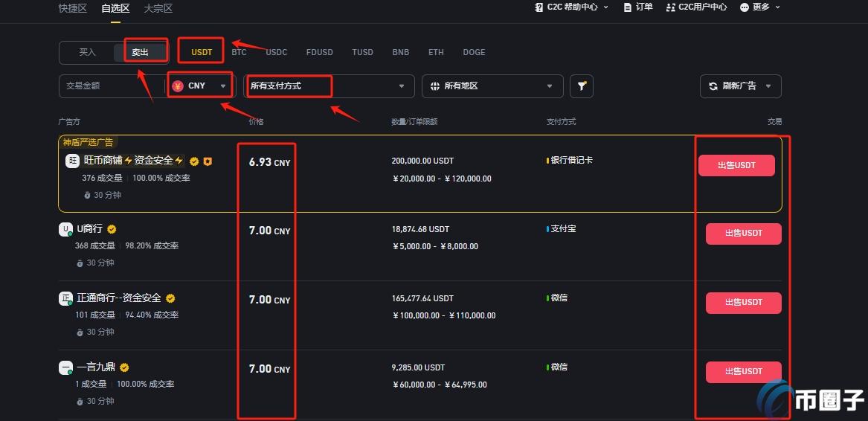Open 正通商行--资金安全 merchant link
Viewport: 868px width, 421px height.
coord(119,298)
